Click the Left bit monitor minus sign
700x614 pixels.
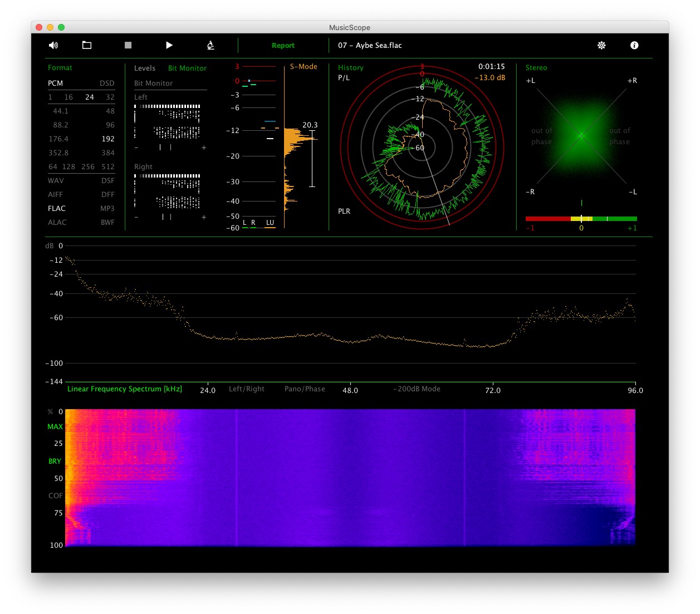[x=136, y=148]
